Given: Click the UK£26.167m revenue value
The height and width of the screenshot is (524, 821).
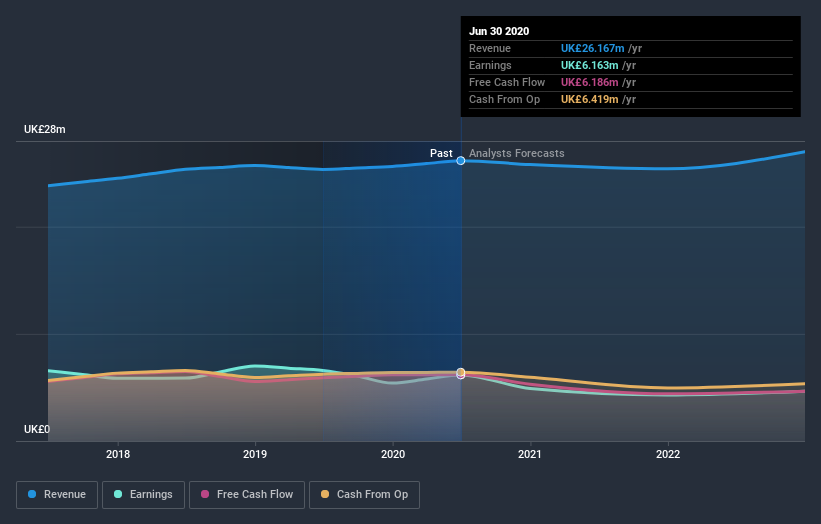Looking at the screenshot, I should [593, 48].
